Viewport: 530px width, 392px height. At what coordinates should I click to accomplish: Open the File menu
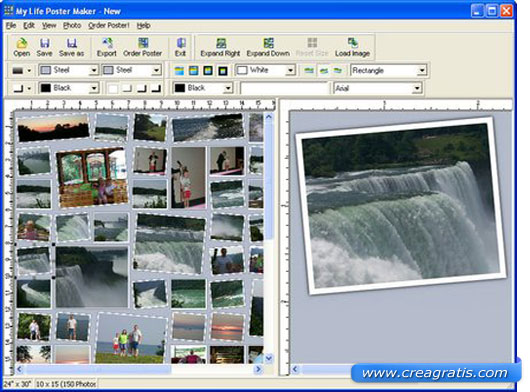(11, 25)
